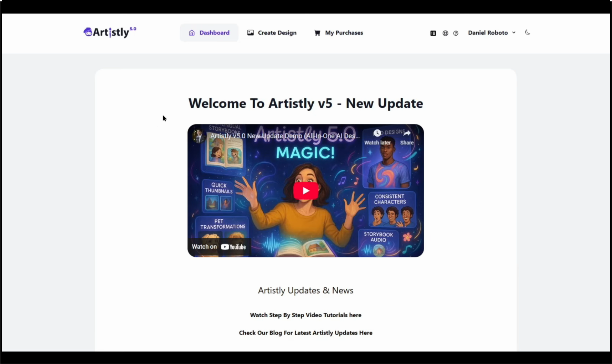Viewport: 612px width, 364px height.
Task: Toggle dark mode with moon icon
Action: (x=528, y=32)
